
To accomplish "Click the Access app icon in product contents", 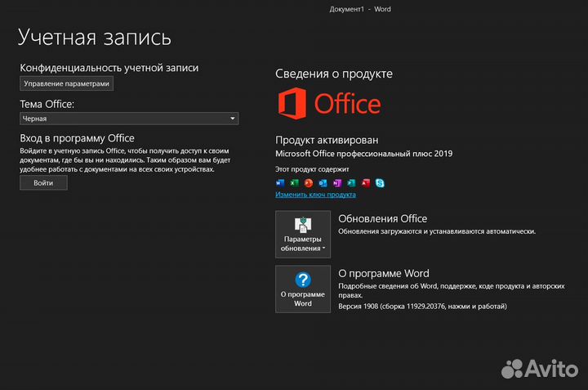I will pos(366,183).
